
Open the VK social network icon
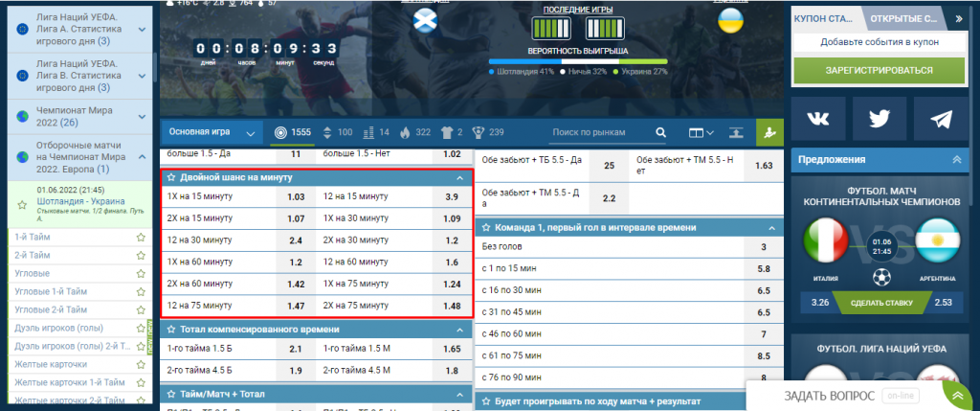pyautogui.click(x=817, y=118)
